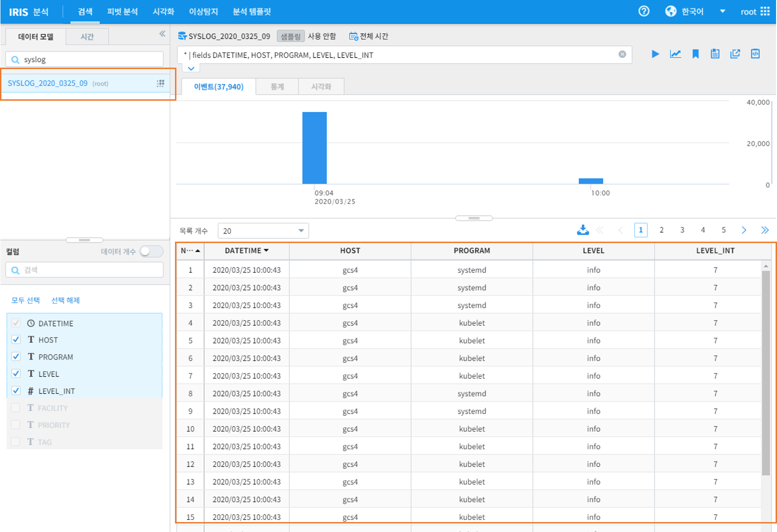The image size is (777, 532).
Task: Open the chart visualization icon in toolbar
Action: (675, 54)
